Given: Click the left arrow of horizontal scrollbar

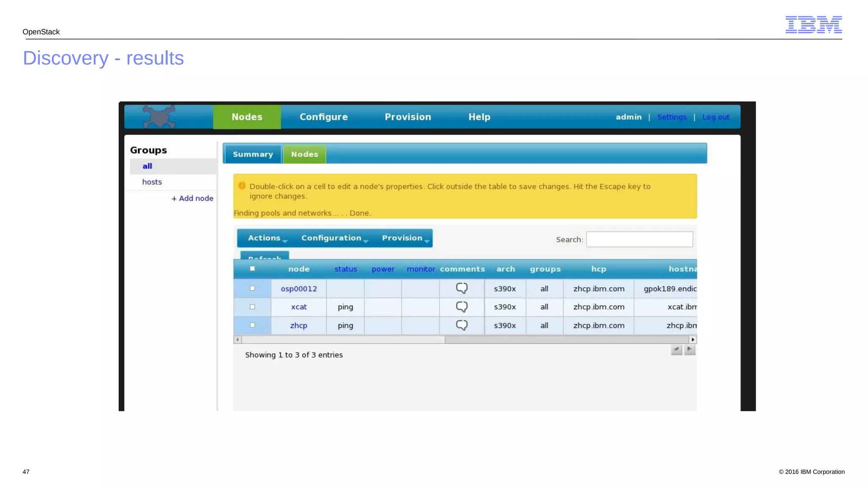Looking at the screenshot, I should [x=237, y=340].
